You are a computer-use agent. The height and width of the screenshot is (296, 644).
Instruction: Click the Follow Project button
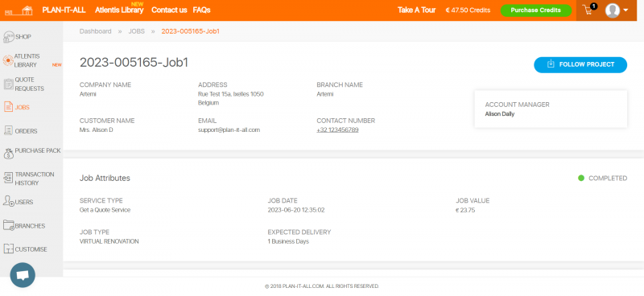click(x=580, y=65)
